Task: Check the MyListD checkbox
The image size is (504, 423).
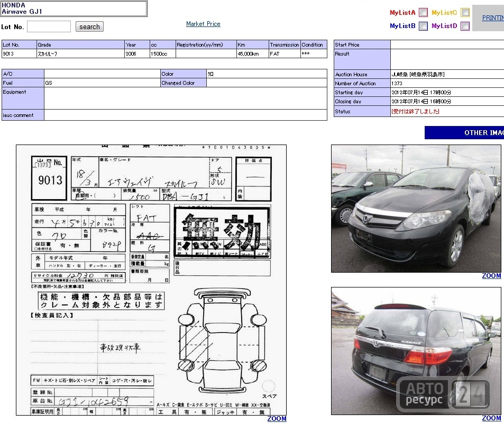Action: 465,26
